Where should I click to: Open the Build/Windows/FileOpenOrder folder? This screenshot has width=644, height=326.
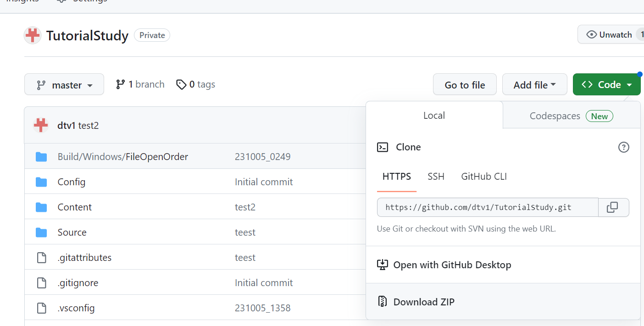coord(123,157)
